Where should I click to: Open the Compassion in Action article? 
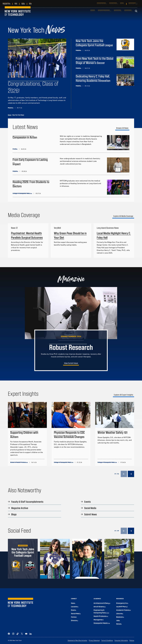pos(25,137)
